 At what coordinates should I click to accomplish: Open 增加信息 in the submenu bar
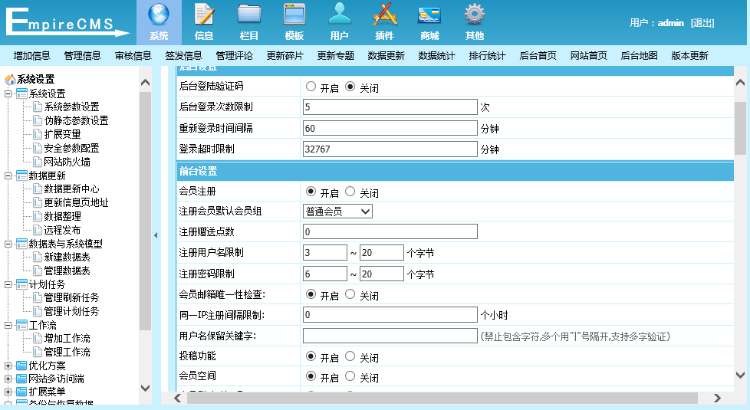tap(32, 56)
